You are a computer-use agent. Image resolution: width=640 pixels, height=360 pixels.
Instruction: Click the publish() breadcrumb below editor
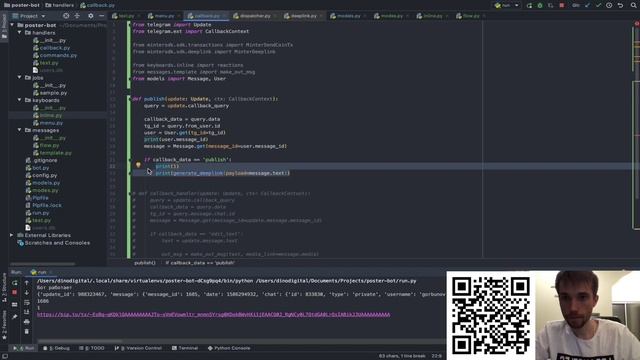point(145,263)
